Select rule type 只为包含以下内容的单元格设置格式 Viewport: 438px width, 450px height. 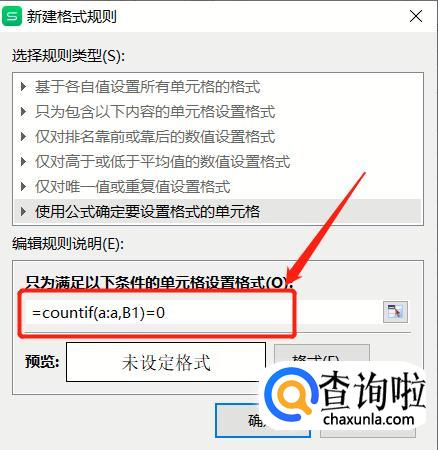coord(155,112)
